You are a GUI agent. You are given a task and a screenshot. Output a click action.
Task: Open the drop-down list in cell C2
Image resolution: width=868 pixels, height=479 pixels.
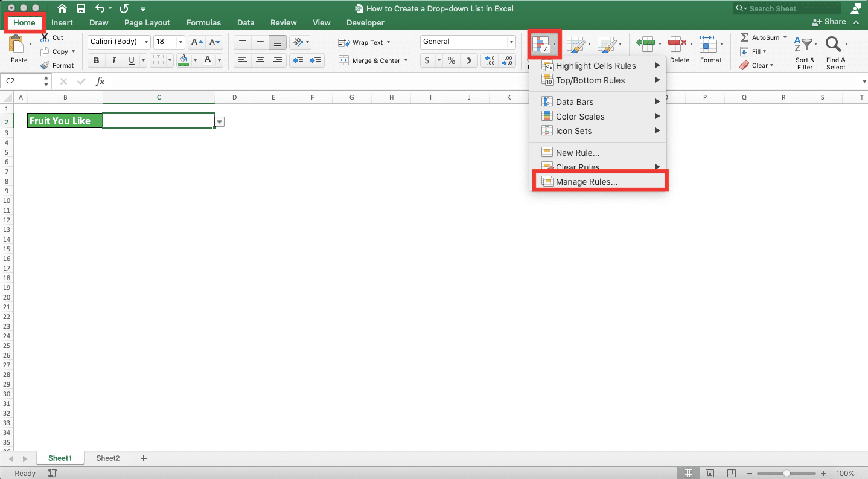click(219, 121)
